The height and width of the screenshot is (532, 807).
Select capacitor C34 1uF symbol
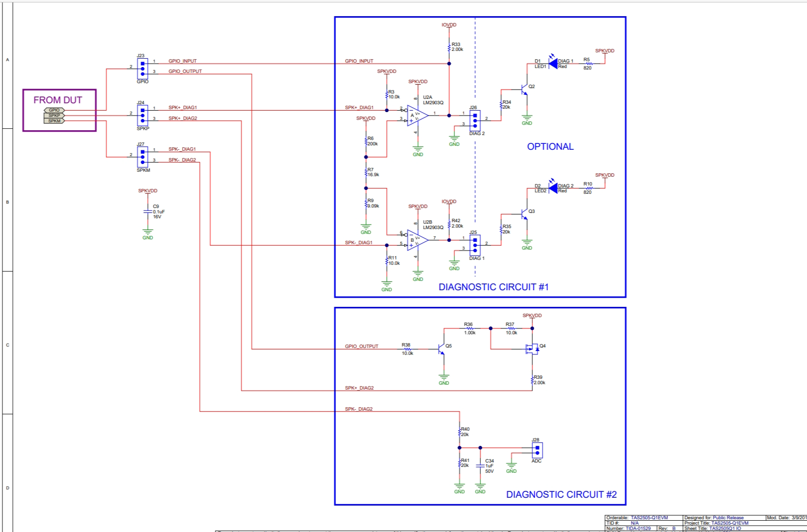[x=480, y=465]
